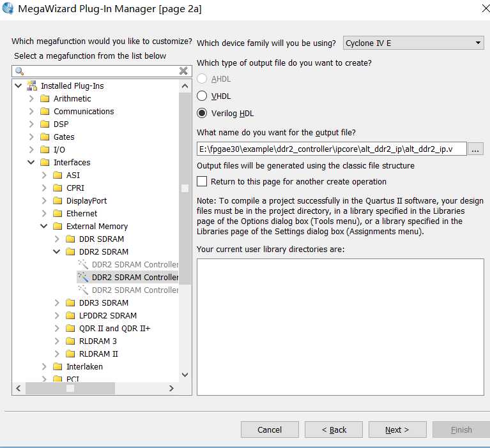490x448 pixels.
Task: Click the search magnifier icon
Action: pyautogui.click(x=19, y=71)
